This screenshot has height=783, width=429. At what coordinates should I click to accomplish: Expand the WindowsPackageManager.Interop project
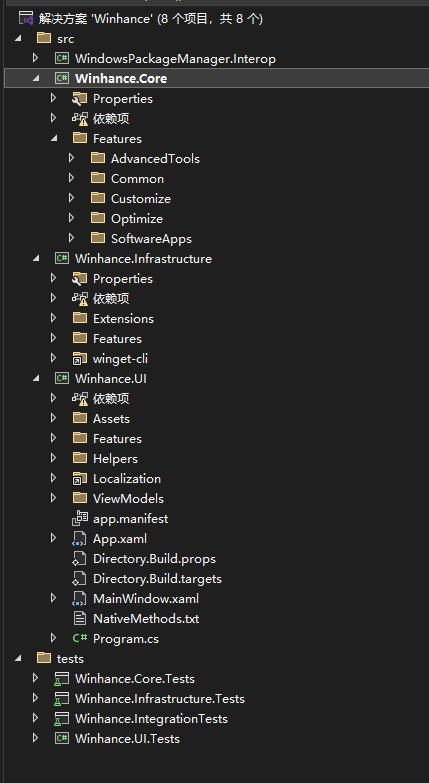(35, 58)
